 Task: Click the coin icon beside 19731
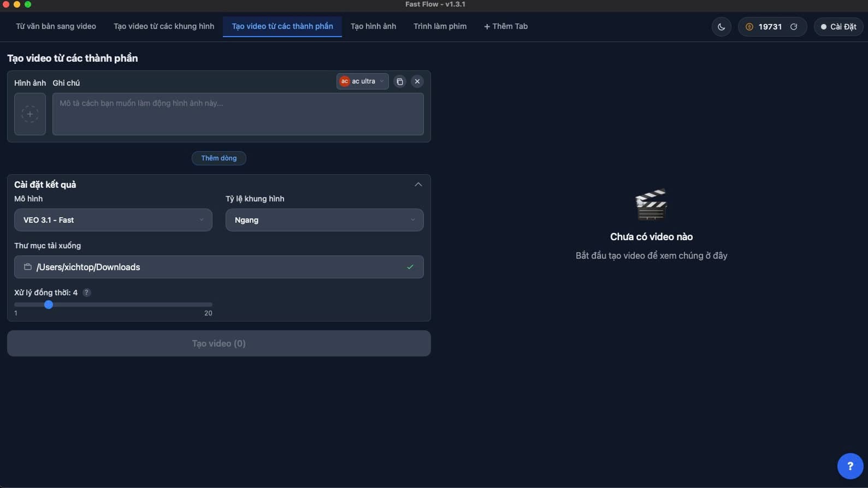[x=749, y=27]
